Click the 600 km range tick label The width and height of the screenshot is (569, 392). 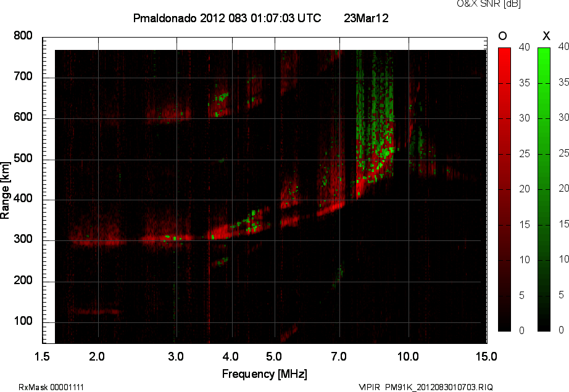click(x=23, y=117)
